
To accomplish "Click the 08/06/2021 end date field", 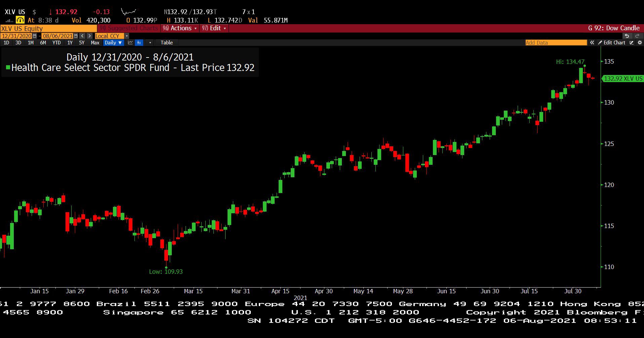I will click(x=57, y=36).
